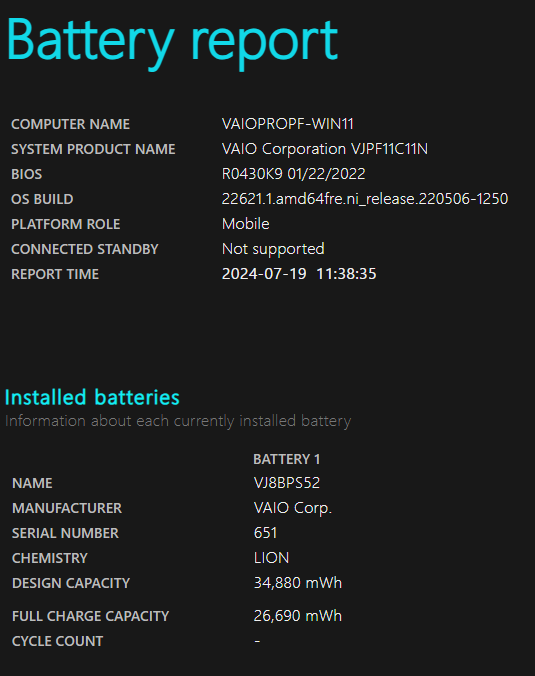Click the OS BUILD version string
This screenshot has width=535, height=676.
365,199
